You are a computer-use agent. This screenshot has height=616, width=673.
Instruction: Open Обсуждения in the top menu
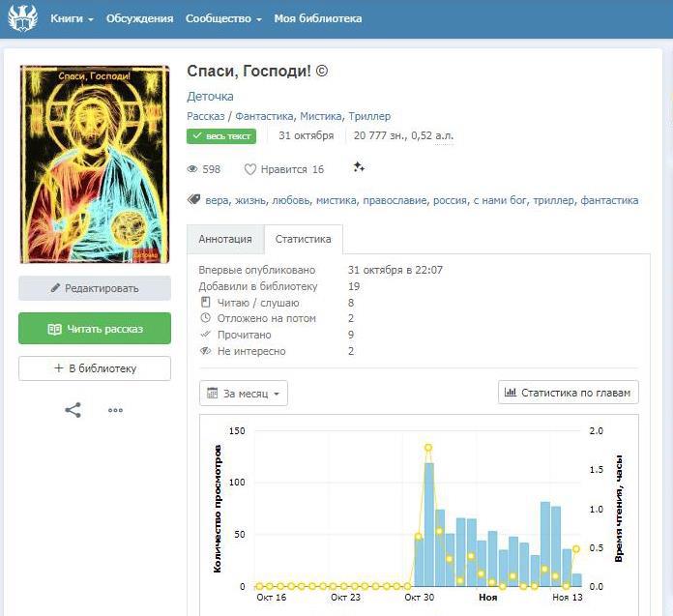pos(139,18)
